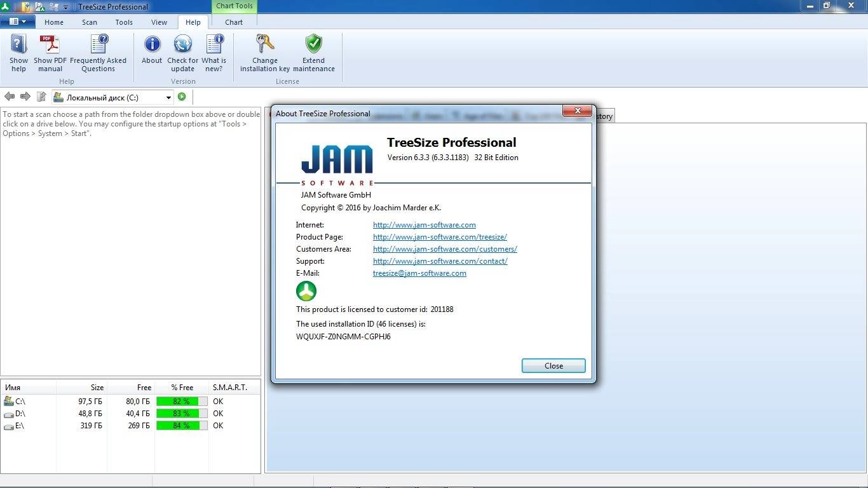Click the installation ID WQUXJF-Z0NGMM-CGPHJ6
This screenshot has height=488, width=868.
343,336
